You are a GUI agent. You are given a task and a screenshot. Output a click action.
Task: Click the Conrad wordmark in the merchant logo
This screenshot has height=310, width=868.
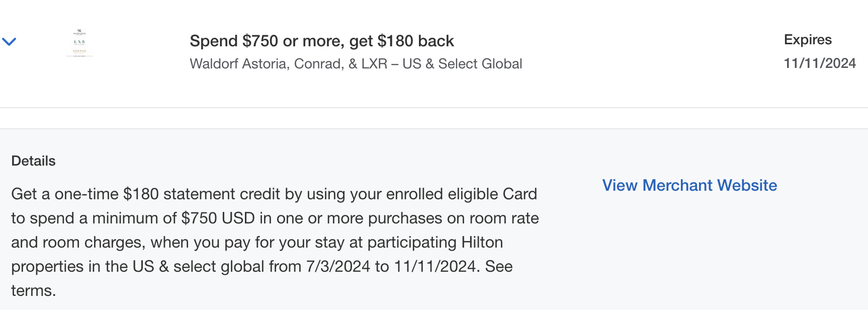pyautogui.click(x=80, y=51)
